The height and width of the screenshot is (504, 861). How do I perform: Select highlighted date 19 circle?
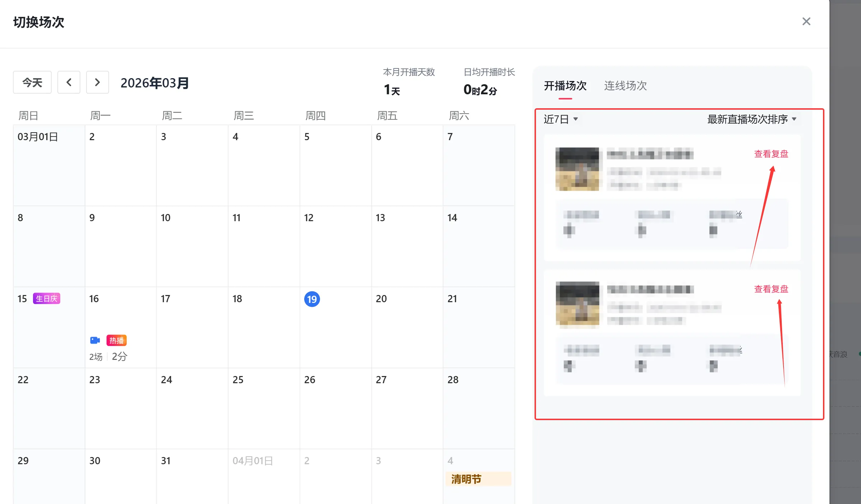point(312,299)
